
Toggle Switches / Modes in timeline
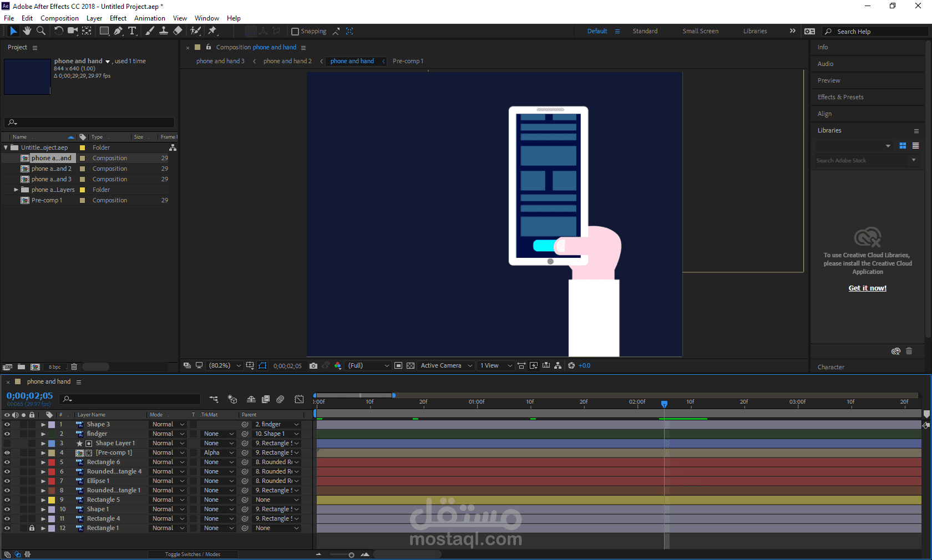[x=193, y=554]
